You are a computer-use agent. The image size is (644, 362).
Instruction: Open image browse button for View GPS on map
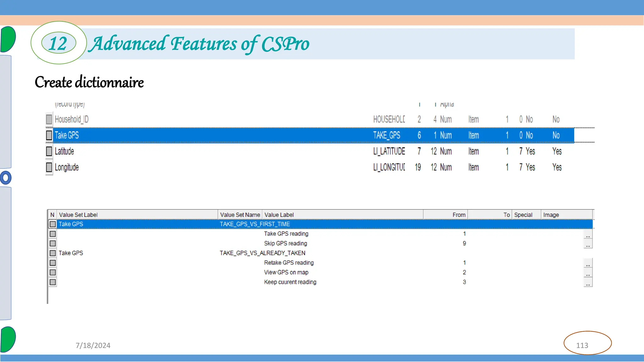pos(588,273)
